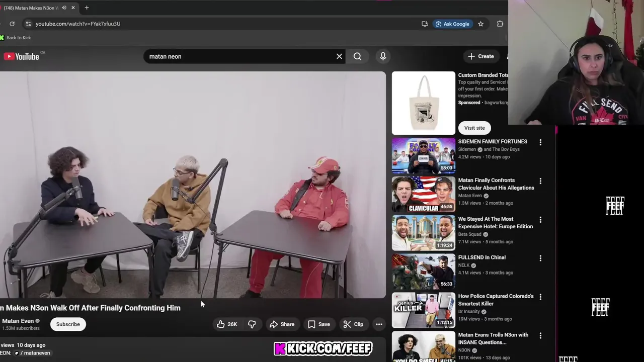Click the video title text
Screen dimensions: 644x362
tap(91, 308)
